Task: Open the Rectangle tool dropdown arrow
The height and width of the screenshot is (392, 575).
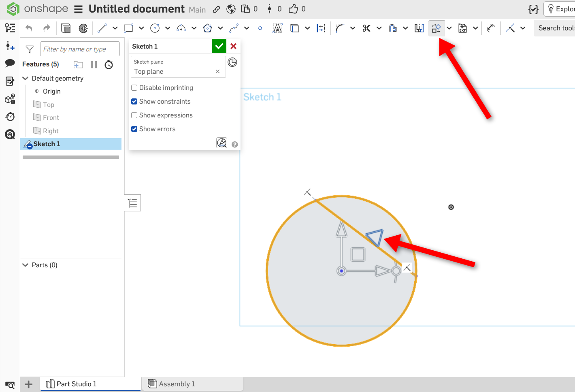Action: (x=141, y=28)
